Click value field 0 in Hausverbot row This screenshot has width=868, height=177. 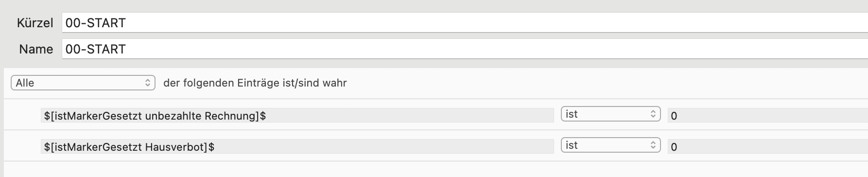point(768,146)
